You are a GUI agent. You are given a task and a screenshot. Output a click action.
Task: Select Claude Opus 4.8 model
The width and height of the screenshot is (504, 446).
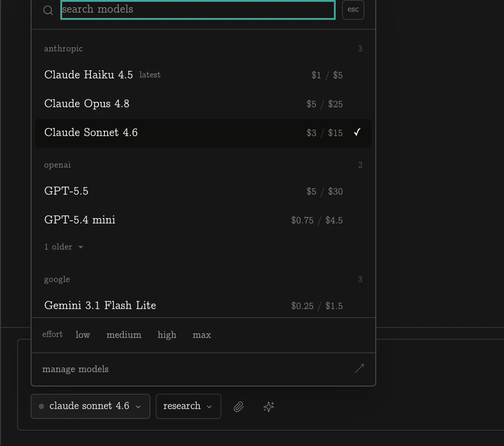[203, 104]
